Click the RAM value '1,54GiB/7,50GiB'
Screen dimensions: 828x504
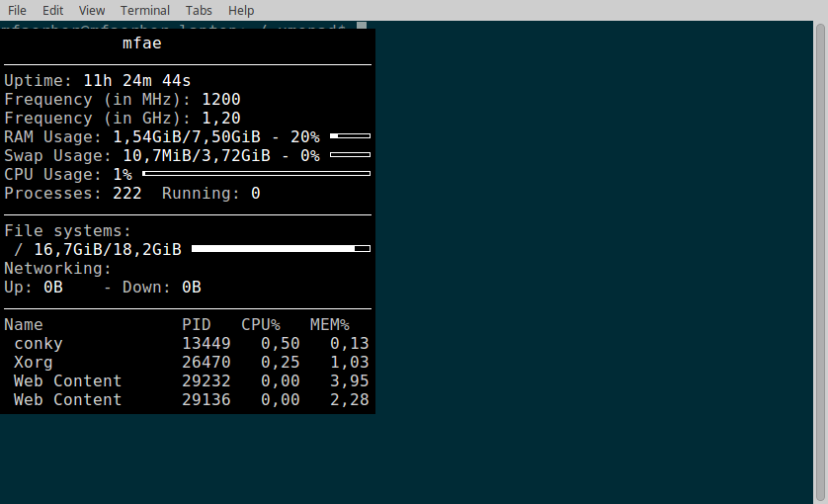187,136
